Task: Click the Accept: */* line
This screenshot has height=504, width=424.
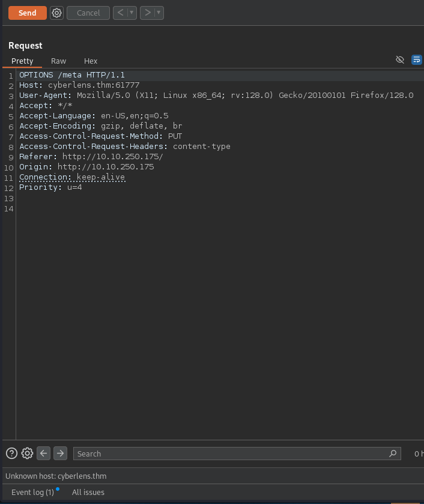Action: [46, 106]
